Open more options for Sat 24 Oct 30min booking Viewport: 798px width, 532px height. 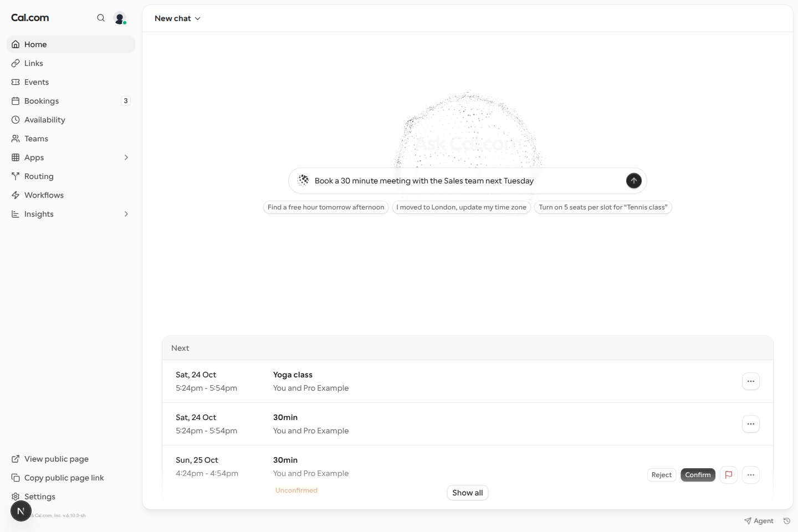coord(751,424)
